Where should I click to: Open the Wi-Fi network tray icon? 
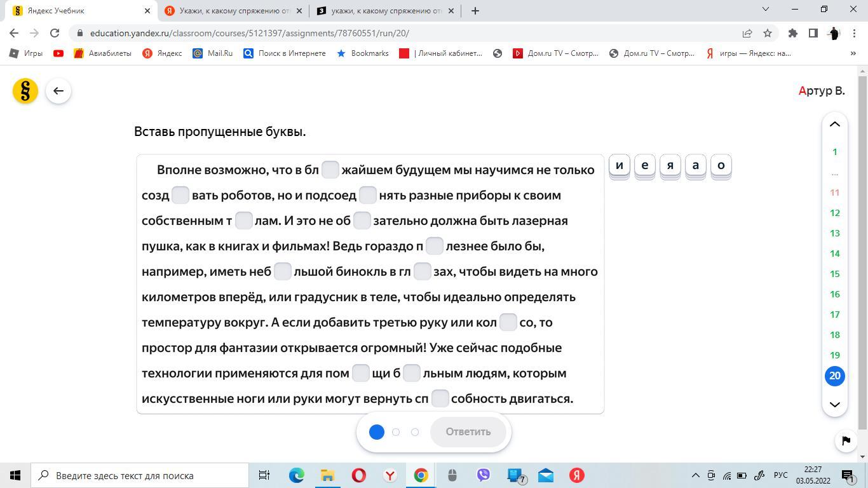[727, 475]
